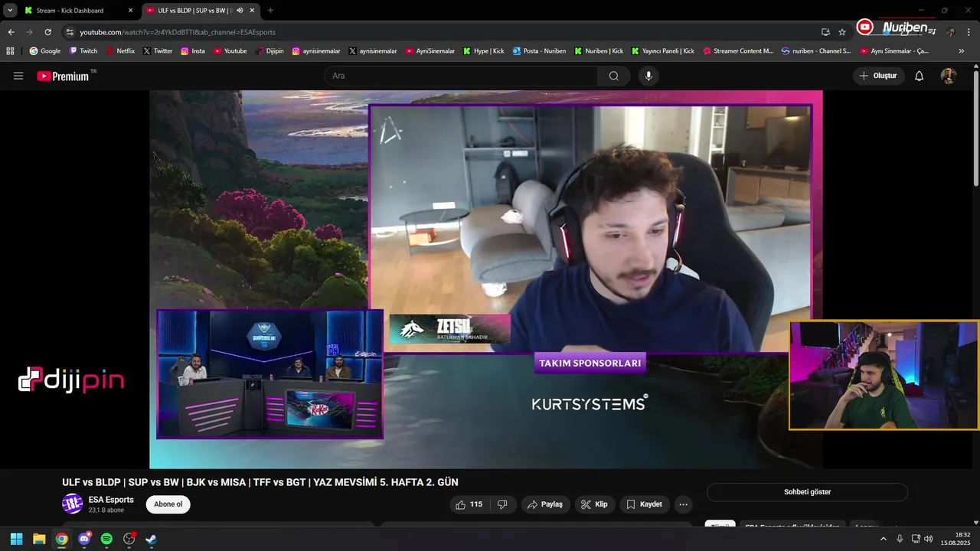Open the Netflix bookmark

point(120,51)
